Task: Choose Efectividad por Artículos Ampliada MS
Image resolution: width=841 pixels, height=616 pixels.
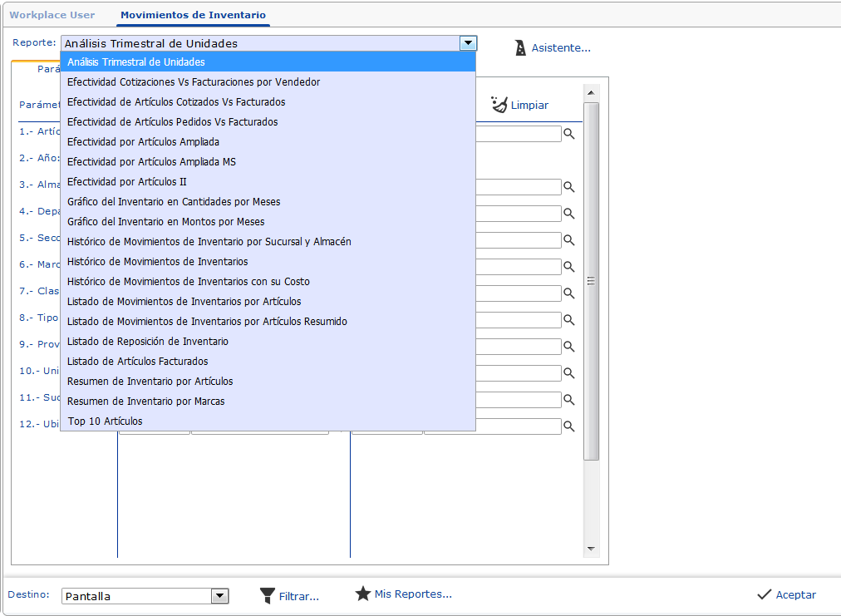Action: click(268, 161)
